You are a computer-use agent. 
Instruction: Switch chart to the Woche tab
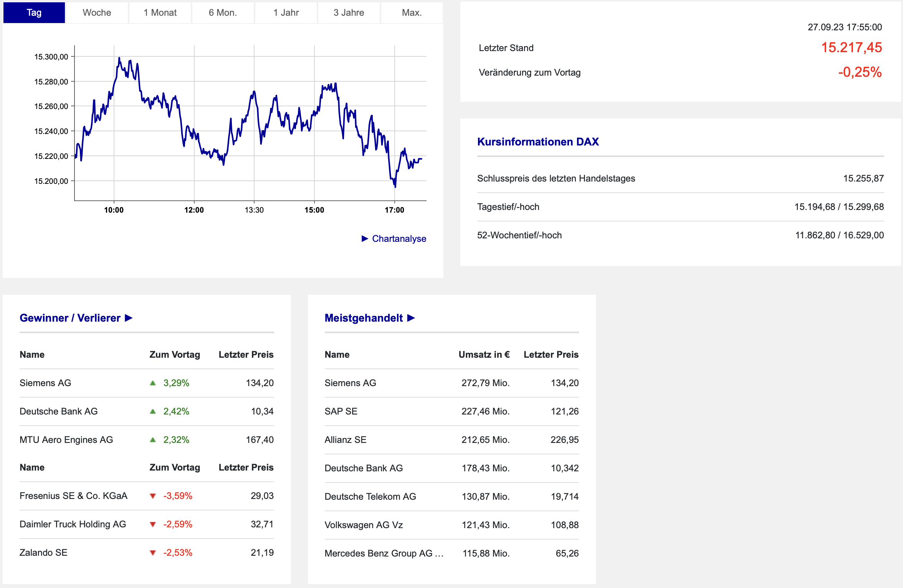tap(97, 13)
